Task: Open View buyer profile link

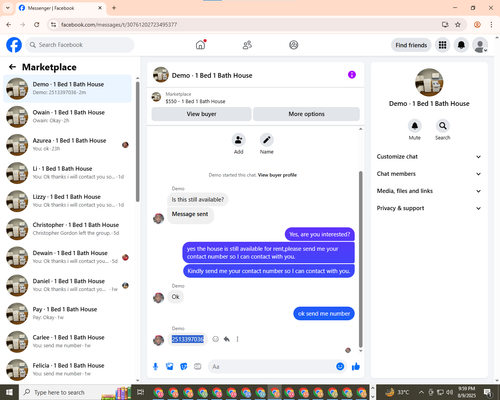Action: (x=277, y=175)
